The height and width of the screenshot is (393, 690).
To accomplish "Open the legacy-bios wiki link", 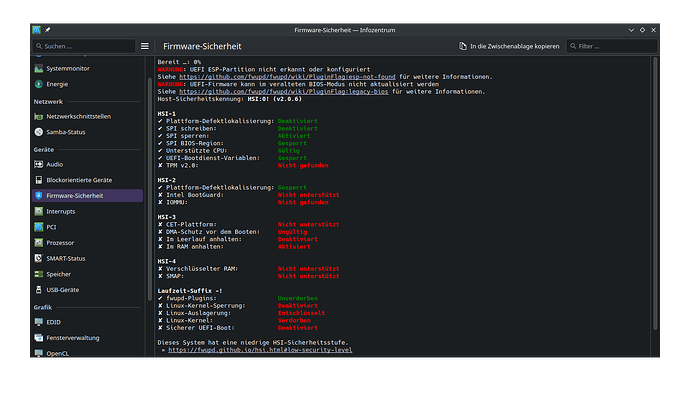I will coord(283,92).
